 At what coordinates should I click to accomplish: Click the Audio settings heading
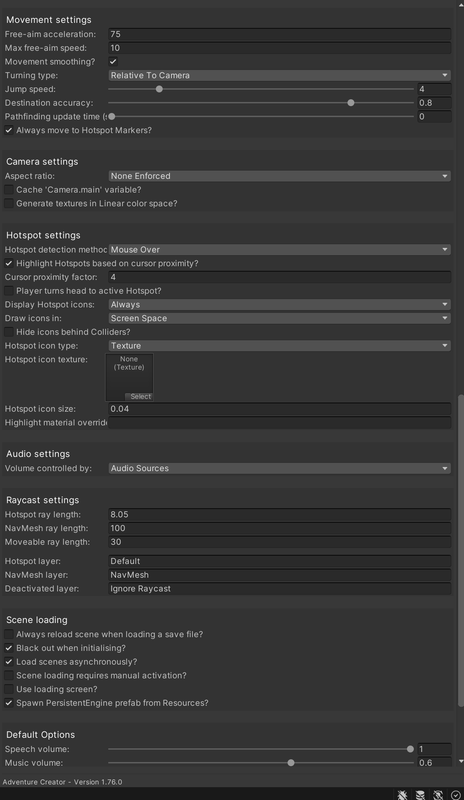38,454
